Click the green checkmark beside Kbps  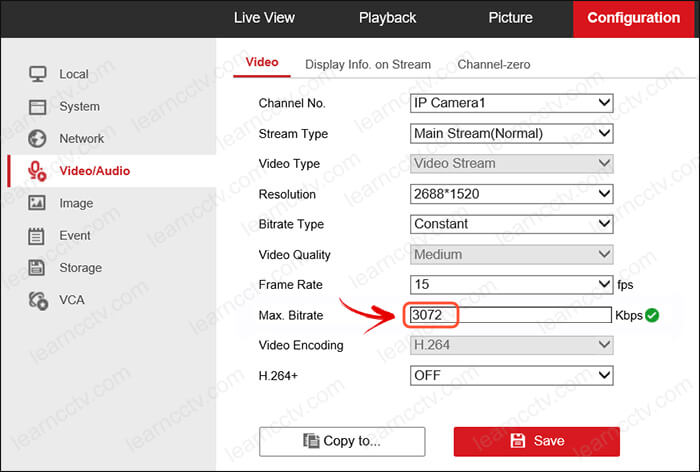click(652, 315)
